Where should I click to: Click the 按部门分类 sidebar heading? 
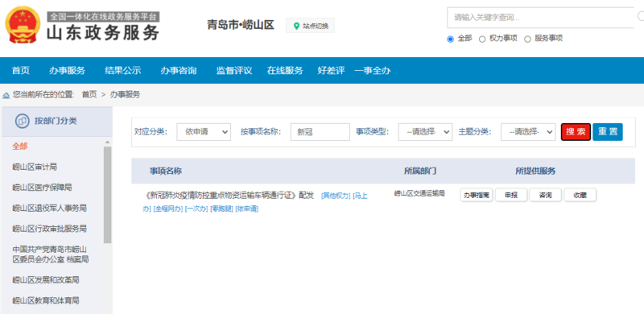56,121
